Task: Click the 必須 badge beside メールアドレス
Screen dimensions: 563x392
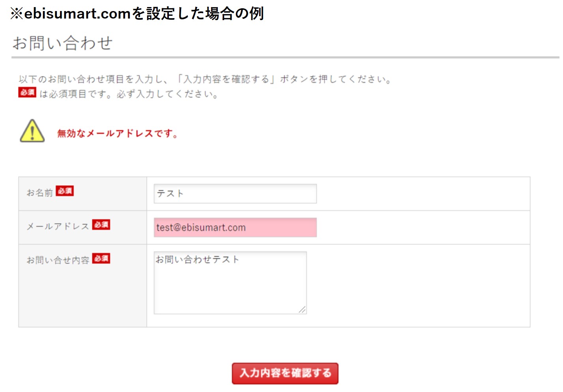Action: click(101, 224)
